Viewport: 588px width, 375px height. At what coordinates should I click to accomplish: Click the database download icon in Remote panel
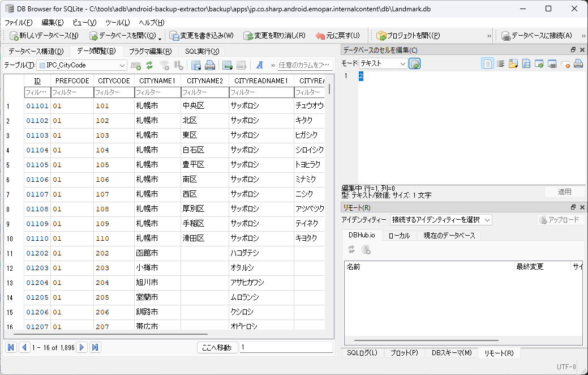click(x=366, y=250)
